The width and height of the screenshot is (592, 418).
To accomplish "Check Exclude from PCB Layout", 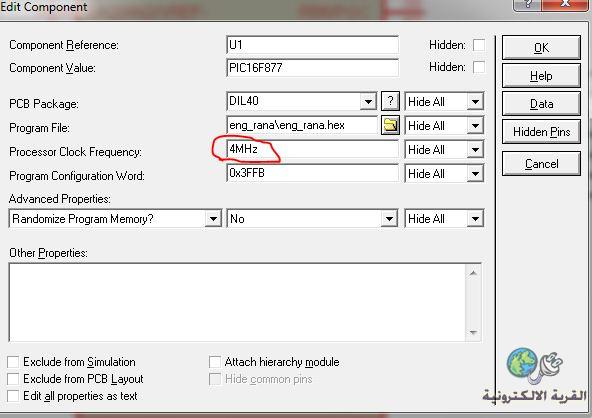I will 13,379.
